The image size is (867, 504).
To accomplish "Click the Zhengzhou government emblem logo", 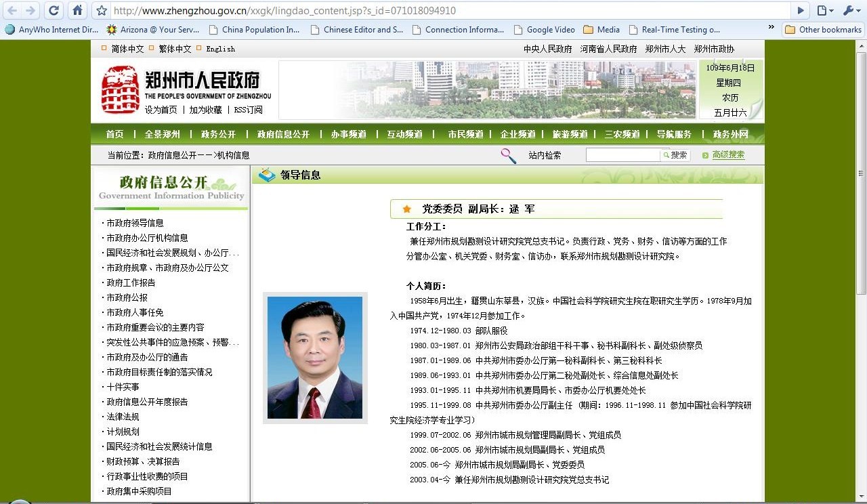I will tap(120, 89).
